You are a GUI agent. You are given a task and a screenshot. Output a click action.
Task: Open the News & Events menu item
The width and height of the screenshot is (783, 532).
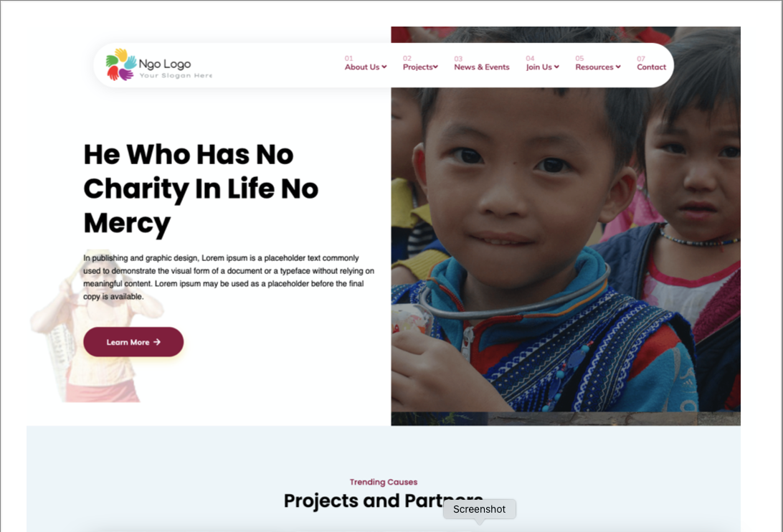tap(481, 67)
